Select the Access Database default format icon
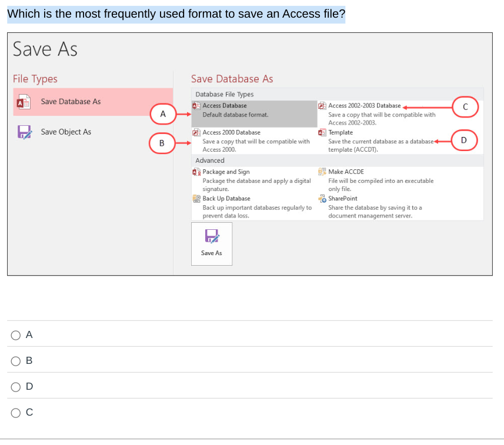Image resolution: width=504 pixels, height=445 pixels. (x=196, y=106)
